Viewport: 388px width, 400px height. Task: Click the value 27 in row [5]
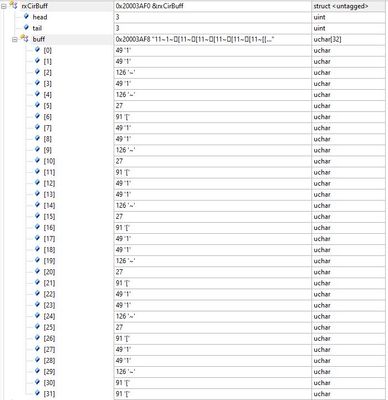point(119,106)
